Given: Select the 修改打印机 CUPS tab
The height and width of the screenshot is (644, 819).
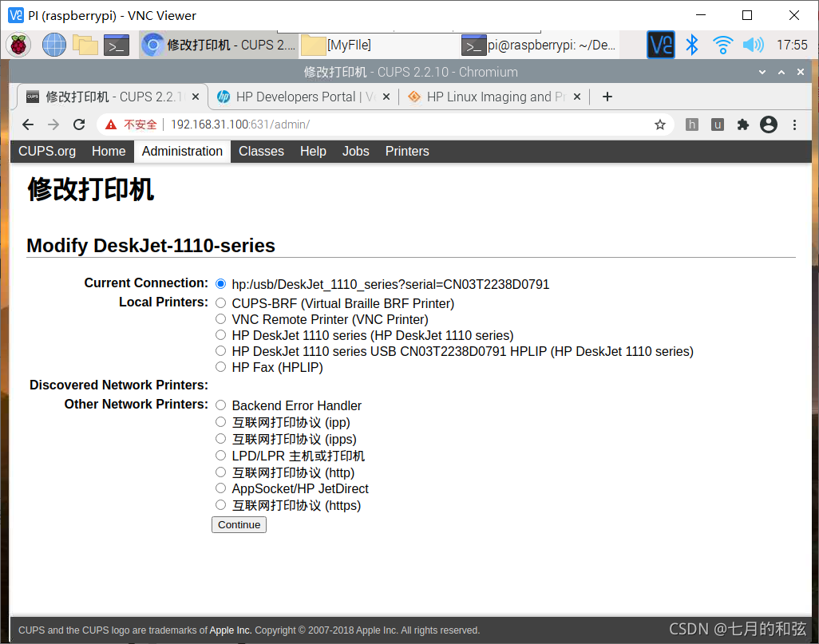Looking at the screenshot, I should pos(113,97).
